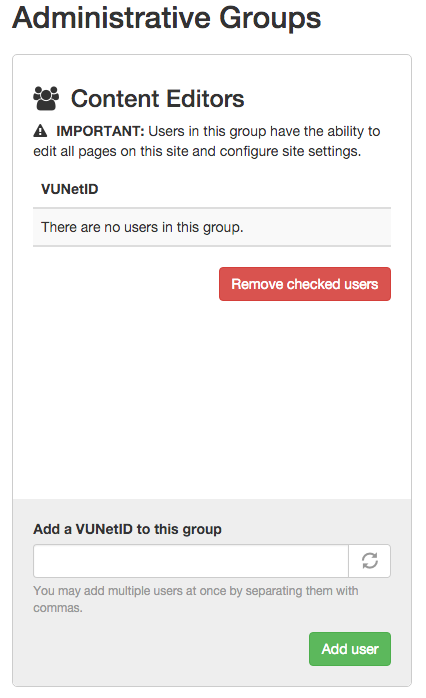Click the bold IMPORTANT: warning label

100,131
